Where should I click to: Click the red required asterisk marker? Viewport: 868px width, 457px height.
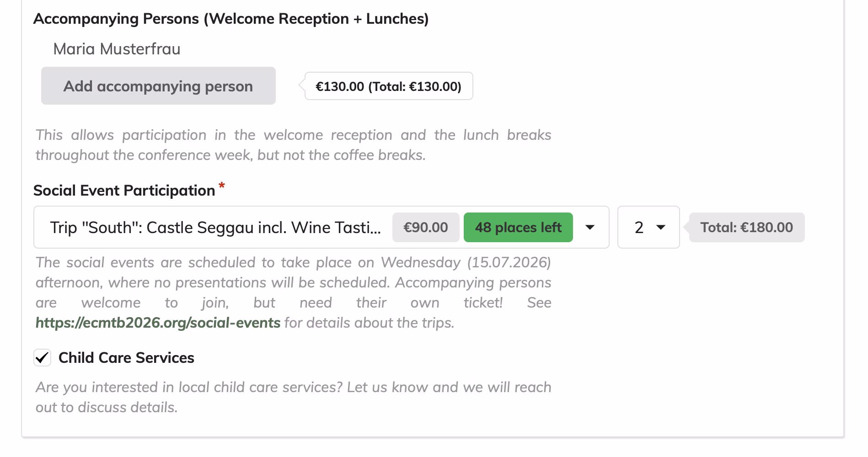pyautogui.click(x=222, y=186)
